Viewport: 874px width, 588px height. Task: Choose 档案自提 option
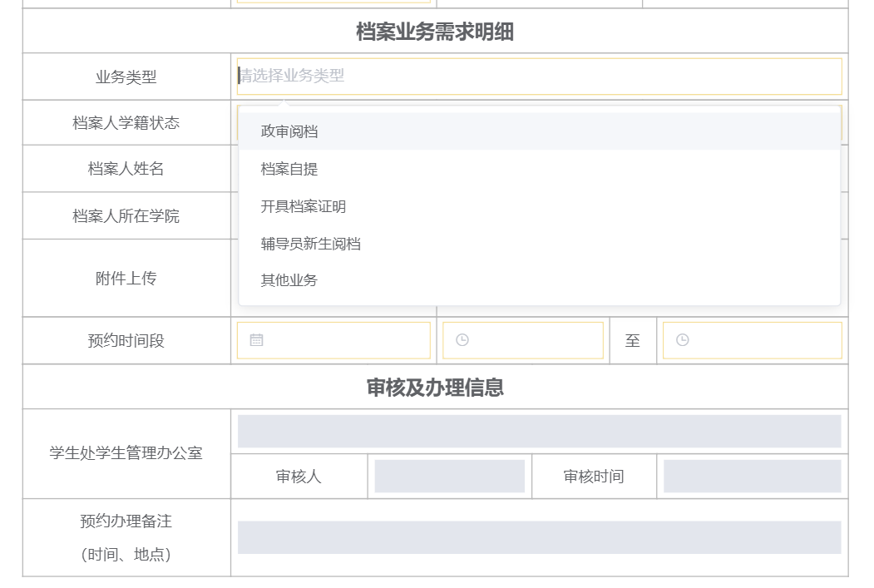(289, 169)
